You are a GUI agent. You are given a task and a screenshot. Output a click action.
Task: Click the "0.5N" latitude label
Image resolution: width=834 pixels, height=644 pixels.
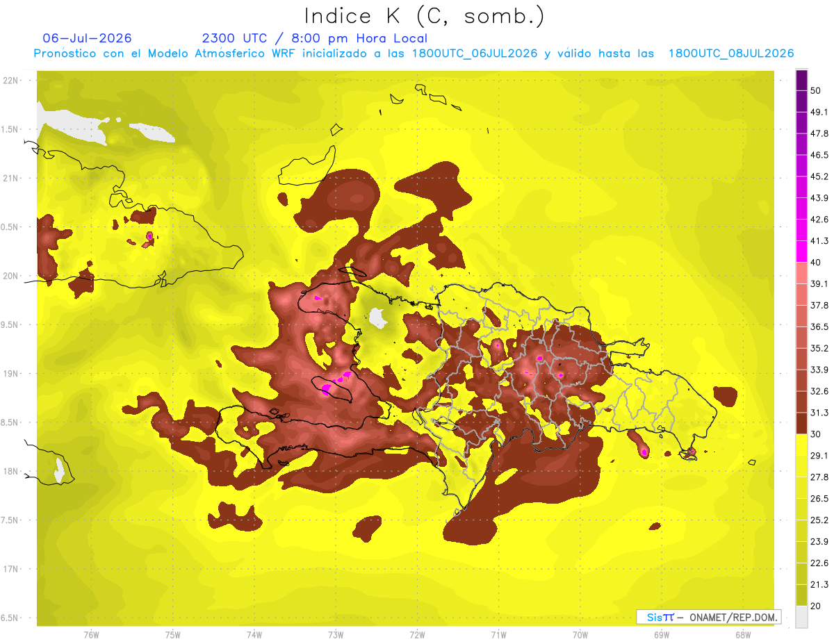[10, 227]
